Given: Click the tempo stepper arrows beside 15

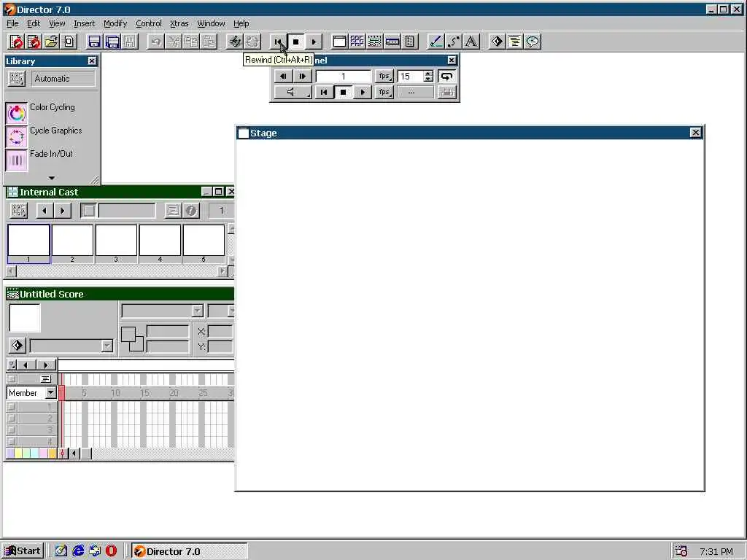Looking at the screenshot, I should 428,76.
